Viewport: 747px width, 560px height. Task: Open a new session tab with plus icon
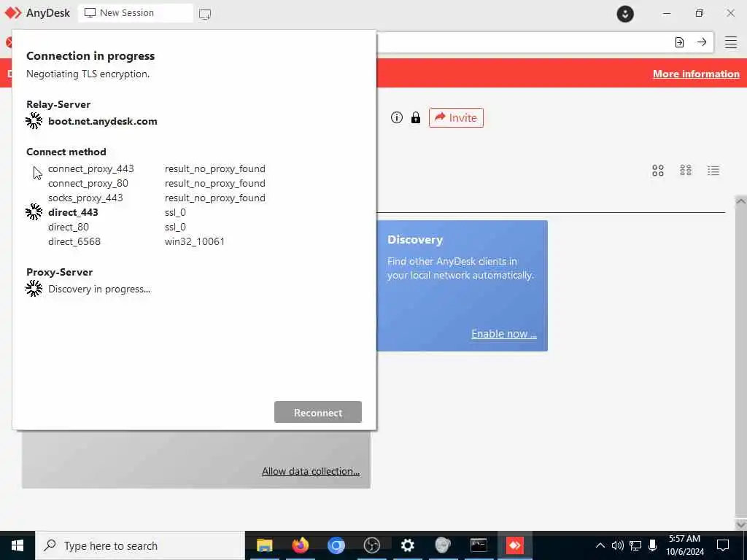tap(205, 14)
